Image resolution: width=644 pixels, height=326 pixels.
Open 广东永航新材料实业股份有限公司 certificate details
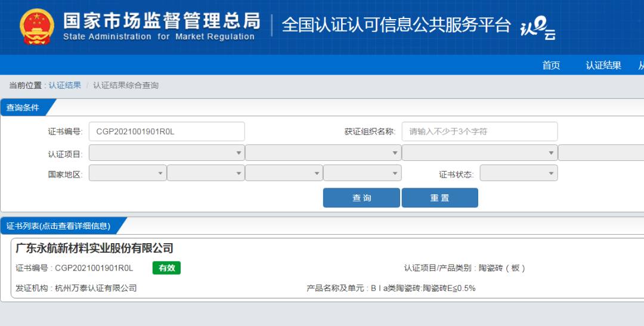click(x=94, y=248)
